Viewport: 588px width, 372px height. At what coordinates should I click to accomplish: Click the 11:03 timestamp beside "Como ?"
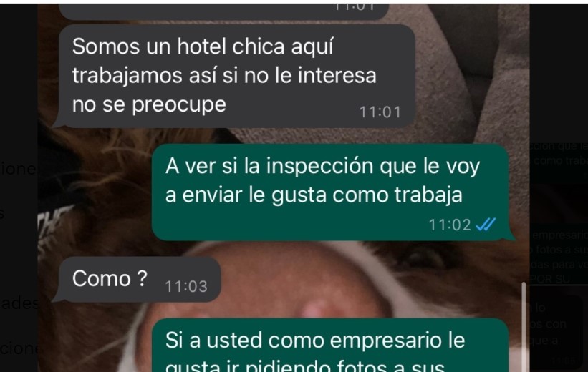click(186, 287)
